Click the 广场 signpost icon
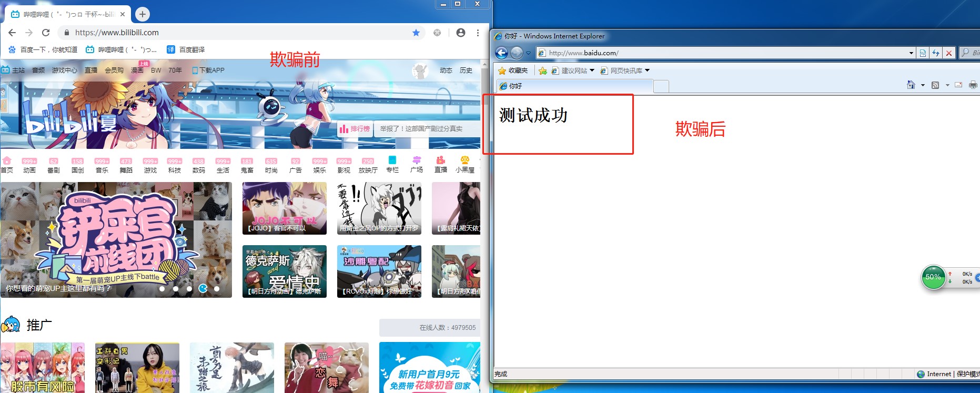The height and width of the screenshot is (393, 980). (417, 165)
